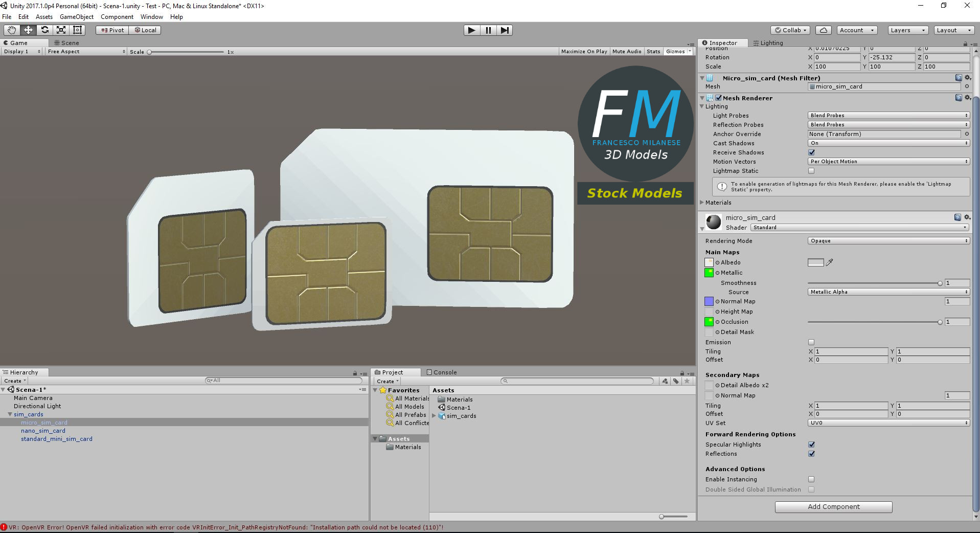Uncheck Specular Highlights
Image resolution: width=980 pixels, height=533 pixels.
pyautogui.click(x=811, y=444)
